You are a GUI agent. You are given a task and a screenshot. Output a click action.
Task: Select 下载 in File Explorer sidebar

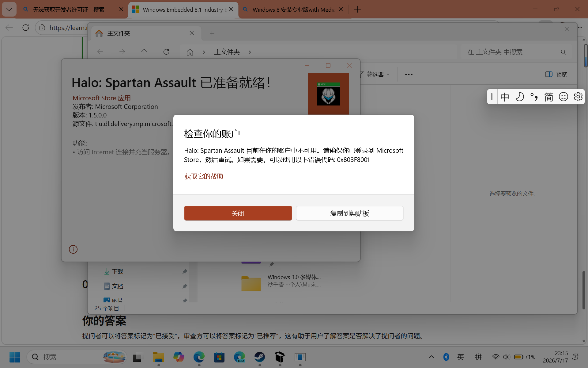(x=118, y=272)
